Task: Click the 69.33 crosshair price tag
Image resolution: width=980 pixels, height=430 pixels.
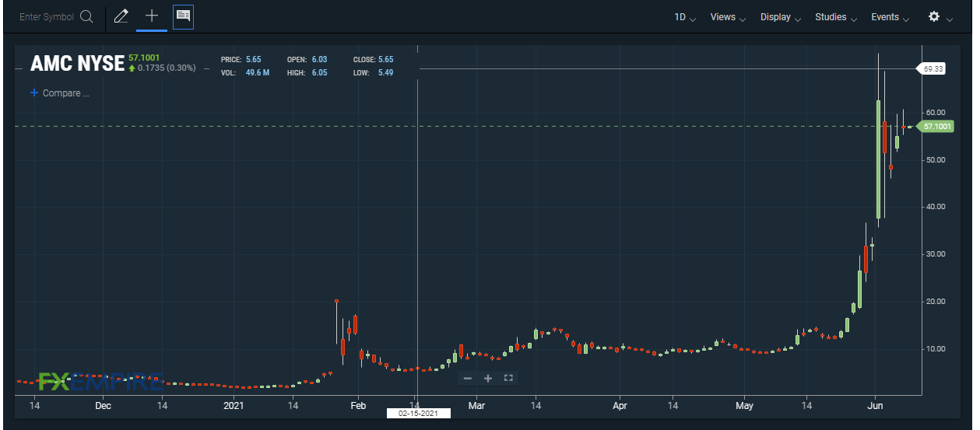Action: click(933, 68)
